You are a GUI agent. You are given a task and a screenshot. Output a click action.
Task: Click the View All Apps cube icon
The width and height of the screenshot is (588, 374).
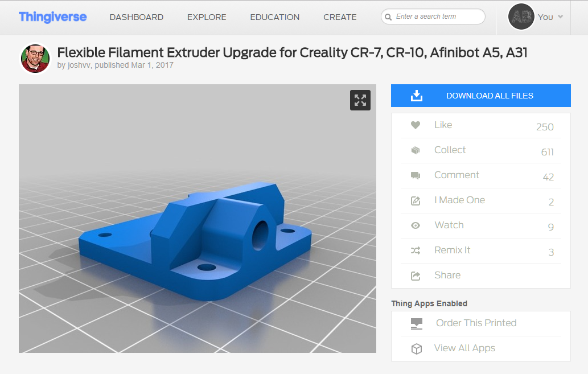pos(417,348)
